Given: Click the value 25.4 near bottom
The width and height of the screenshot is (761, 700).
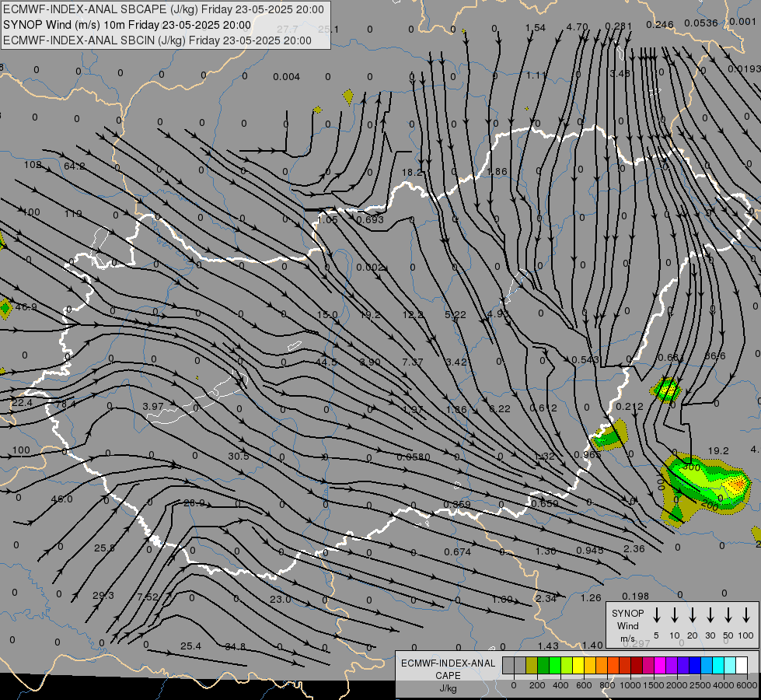Looking at the screenshot, I should coord(190,646).
